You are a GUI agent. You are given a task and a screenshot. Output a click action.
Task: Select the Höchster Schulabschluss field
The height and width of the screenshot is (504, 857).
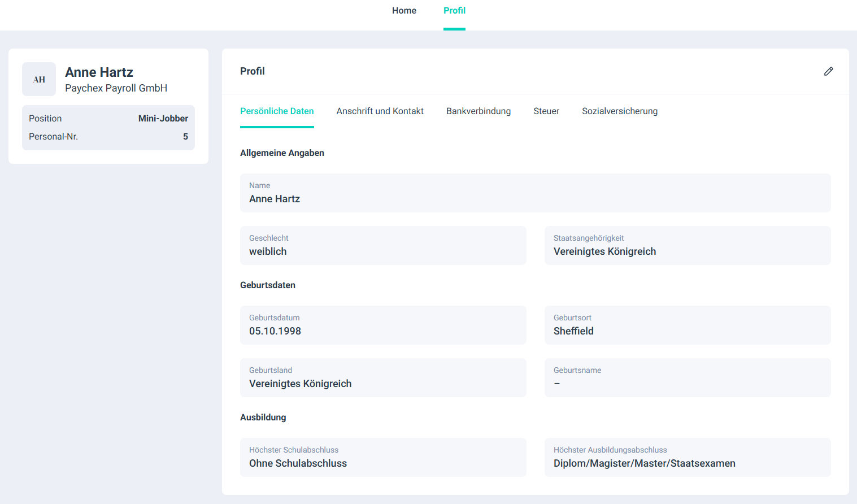(x=383, y=458)
